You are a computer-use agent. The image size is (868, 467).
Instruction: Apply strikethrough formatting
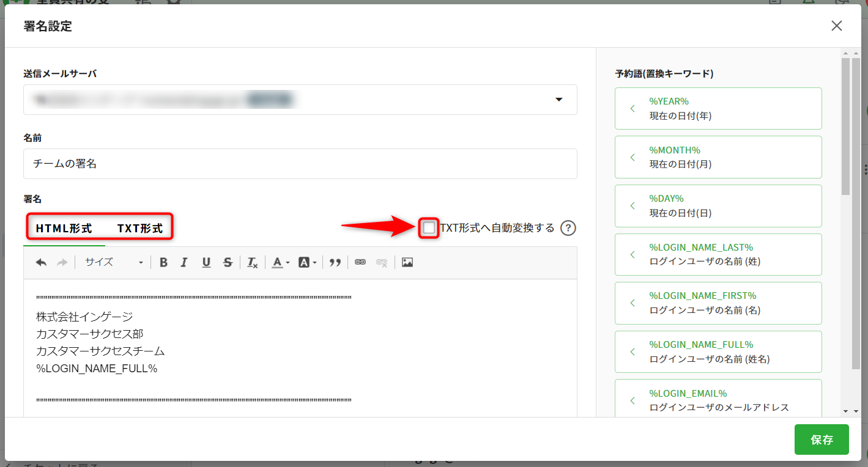coord(228,262)
